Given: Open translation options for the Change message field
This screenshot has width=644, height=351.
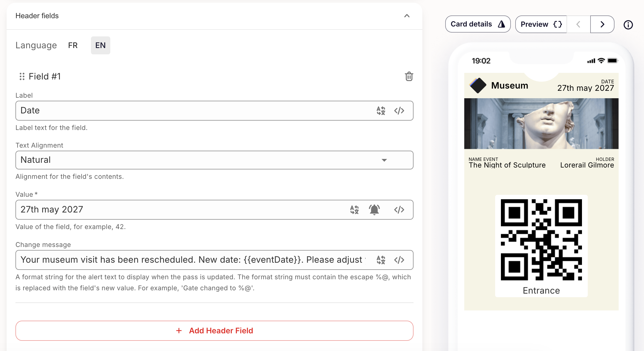Looking at the screenshot, I should (x=381, y=260).
